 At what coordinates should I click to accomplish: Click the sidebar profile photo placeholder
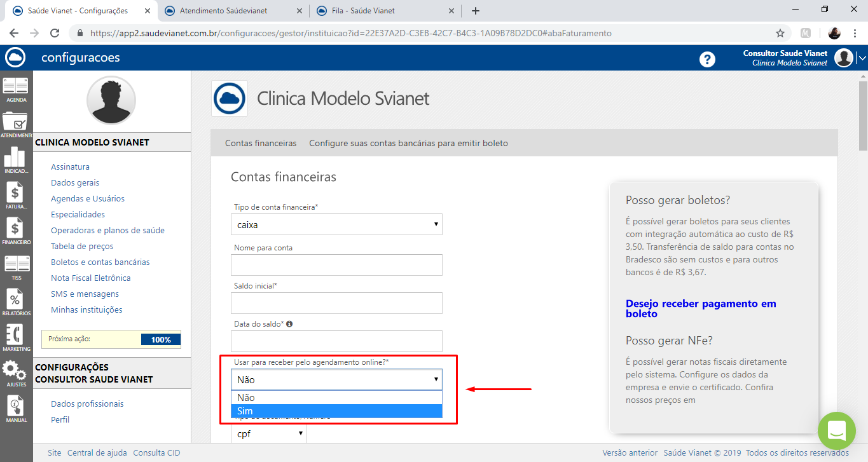[x=111, y=100]
